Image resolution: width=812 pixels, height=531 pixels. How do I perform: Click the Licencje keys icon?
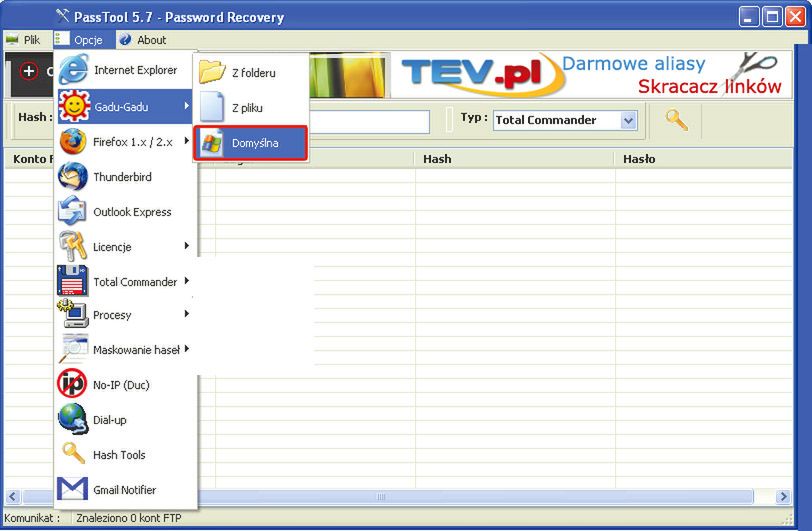pyautogui.click(x=72, y=246)
